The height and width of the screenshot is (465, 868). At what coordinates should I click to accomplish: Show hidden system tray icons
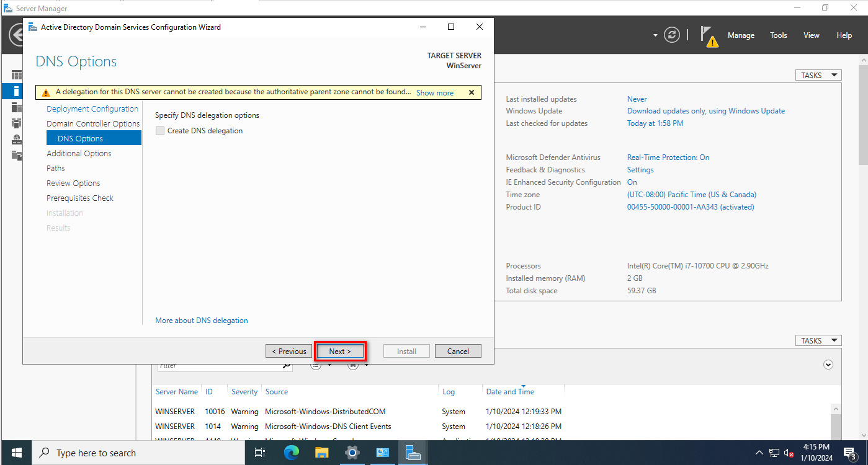(x=759, y=453)
